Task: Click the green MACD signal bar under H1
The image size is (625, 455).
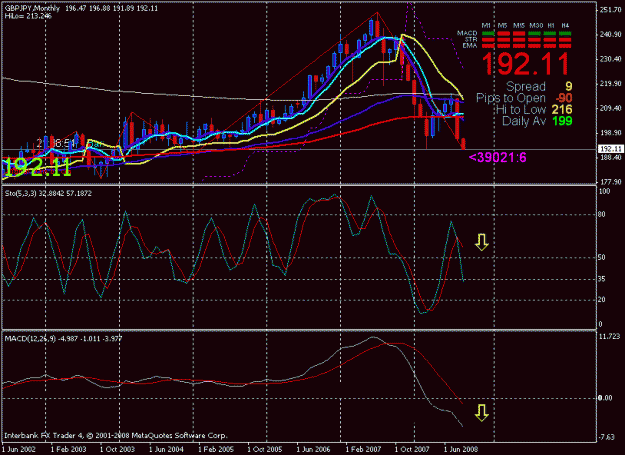Action: [x=550, y=34]
